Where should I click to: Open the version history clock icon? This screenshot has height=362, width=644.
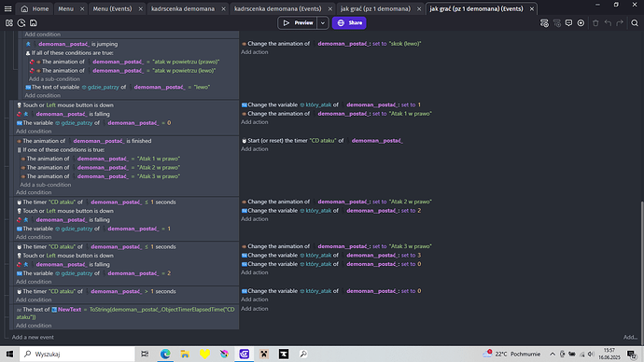(21, 23)
